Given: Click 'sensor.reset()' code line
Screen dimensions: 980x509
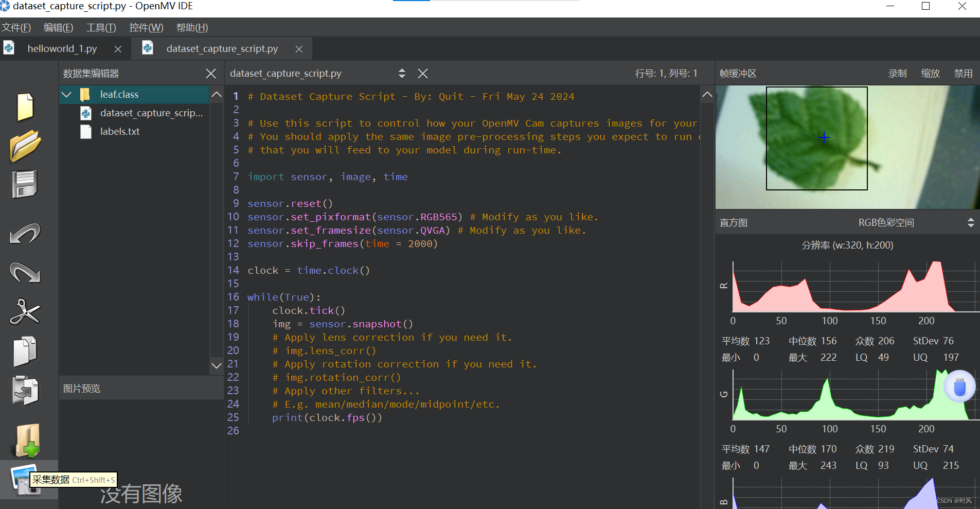Looking at the screenshot, I should 290,203.
